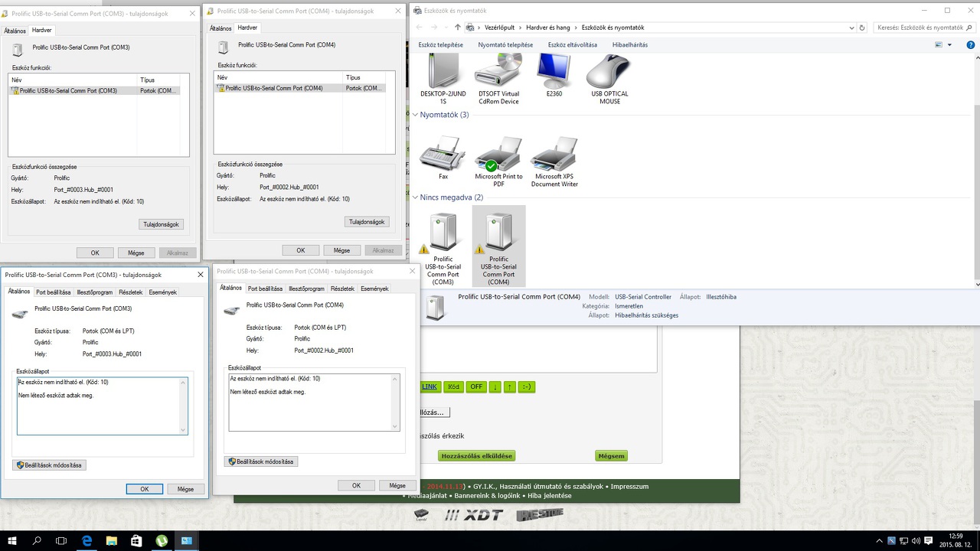Launch Microsoft Edge from taskbar
980x551 pixels.
[x=87, y=540]
